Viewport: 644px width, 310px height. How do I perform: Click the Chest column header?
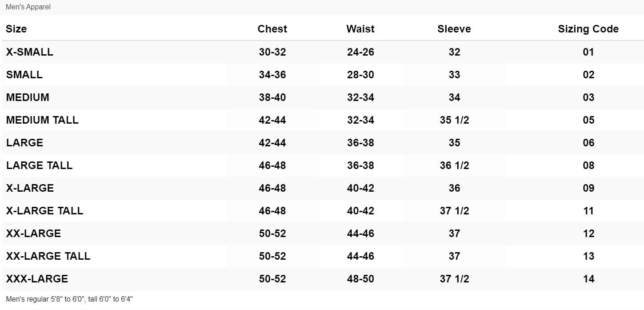272,29
